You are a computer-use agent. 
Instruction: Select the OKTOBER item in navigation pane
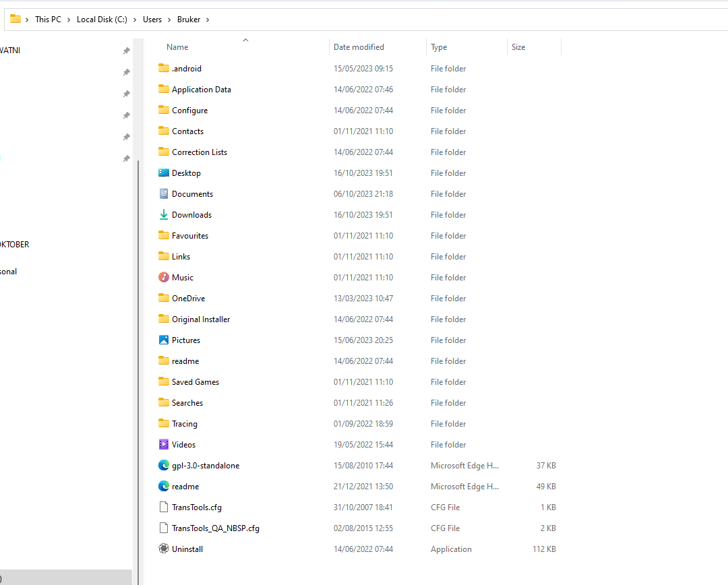point(15,245)
